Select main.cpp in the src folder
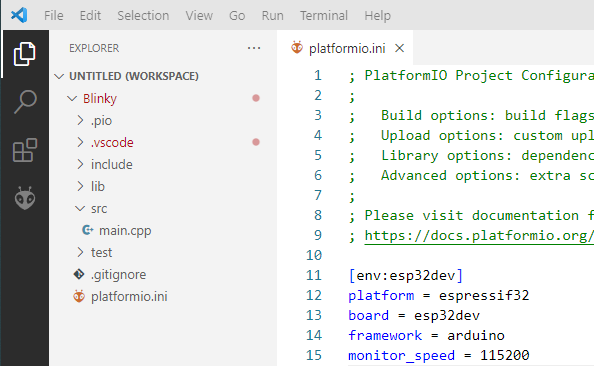 (125, 230)
